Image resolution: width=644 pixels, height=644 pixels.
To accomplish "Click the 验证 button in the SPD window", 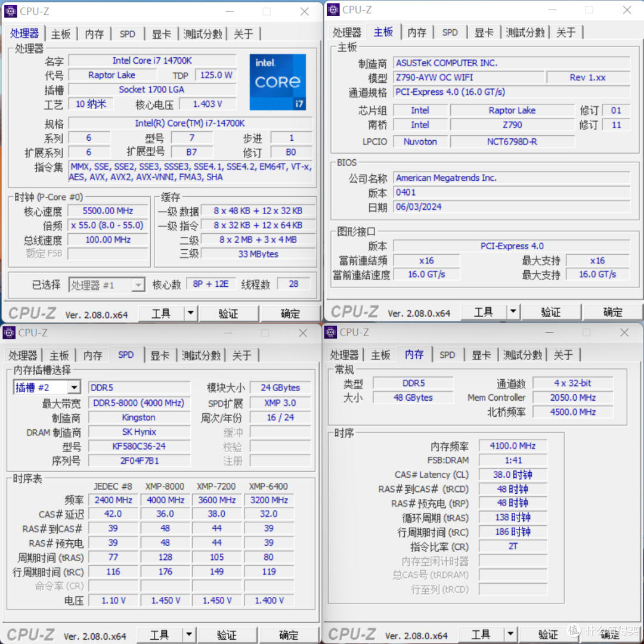I will pos(227,634).
